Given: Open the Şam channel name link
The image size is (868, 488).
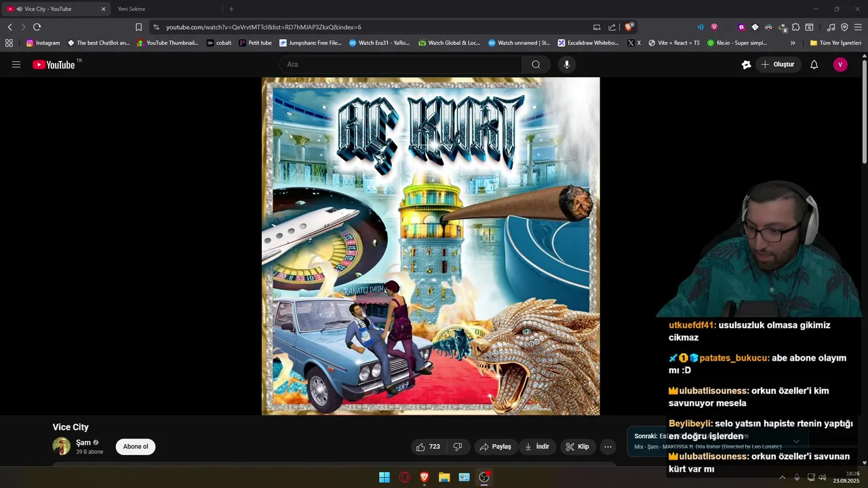Looking at the screenshot, I should click(83, 443).
